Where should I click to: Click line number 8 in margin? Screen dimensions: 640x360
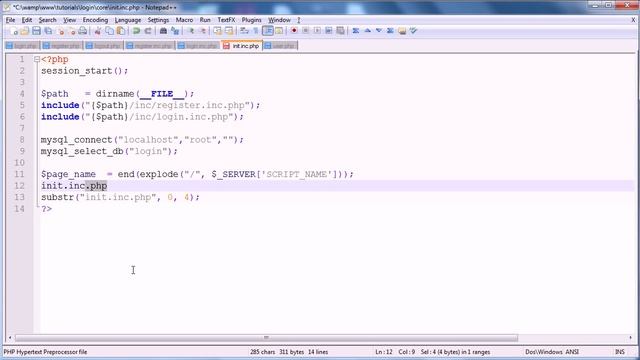pos(22,140)
